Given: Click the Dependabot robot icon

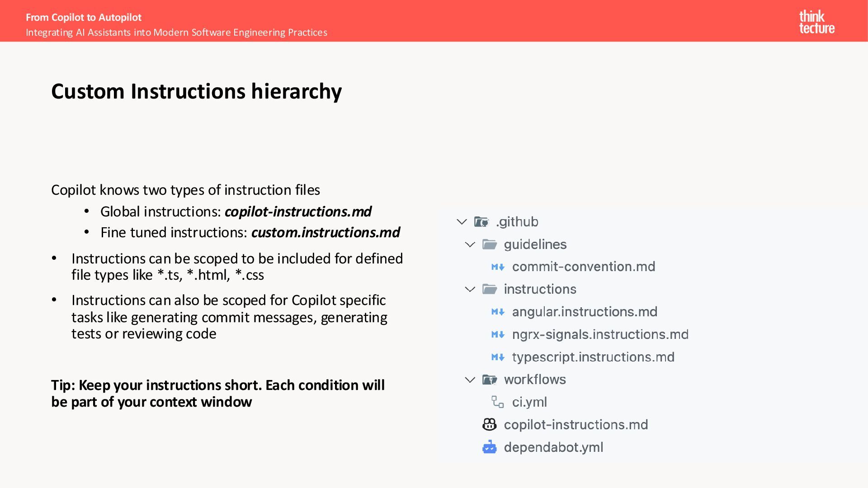Looking at the screenshot, I should [489, 447].
